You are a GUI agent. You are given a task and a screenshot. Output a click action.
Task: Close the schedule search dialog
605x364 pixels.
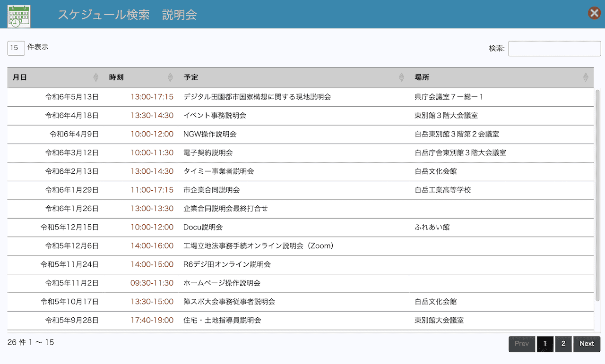[x=594, y=13]
